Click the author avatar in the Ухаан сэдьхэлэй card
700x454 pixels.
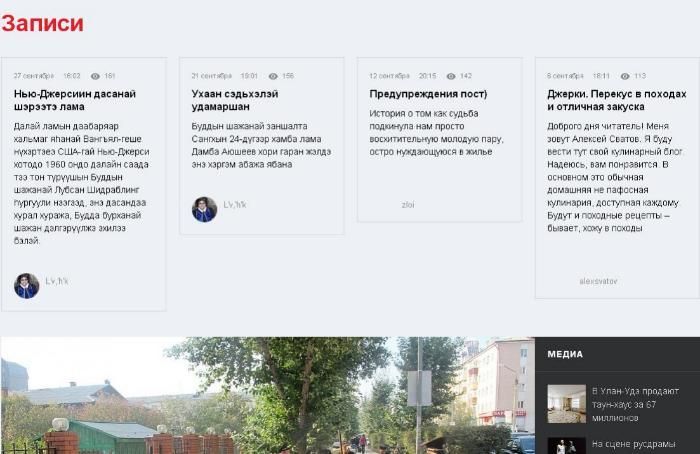tap(204, 209)
